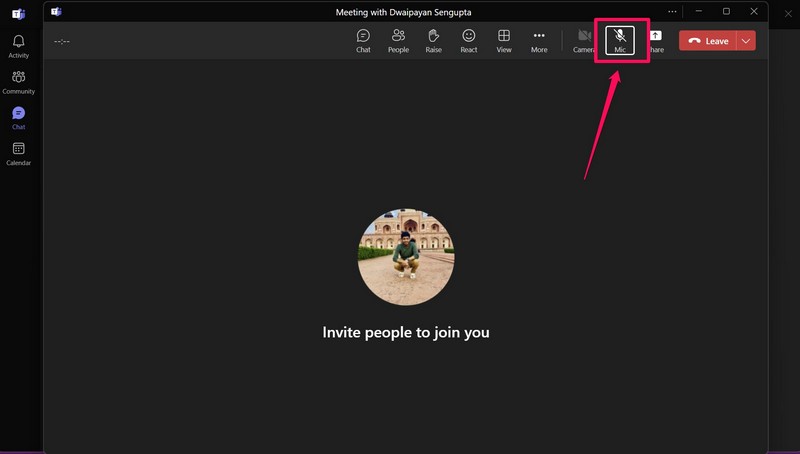Open title bar ellipsis settings menu
The height and width of the screenshot is (454, 800).
click(x=672, y=11)
